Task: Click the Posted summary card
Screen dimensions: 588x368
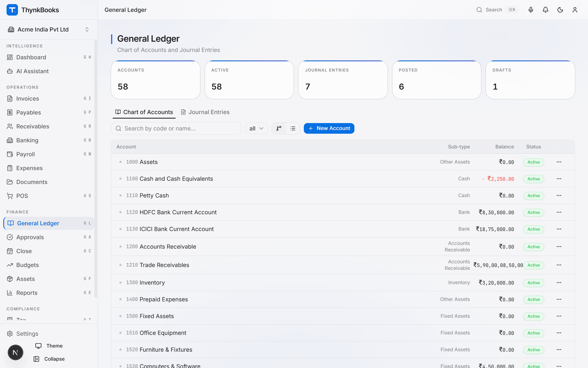Action: [x=437, y=80]
